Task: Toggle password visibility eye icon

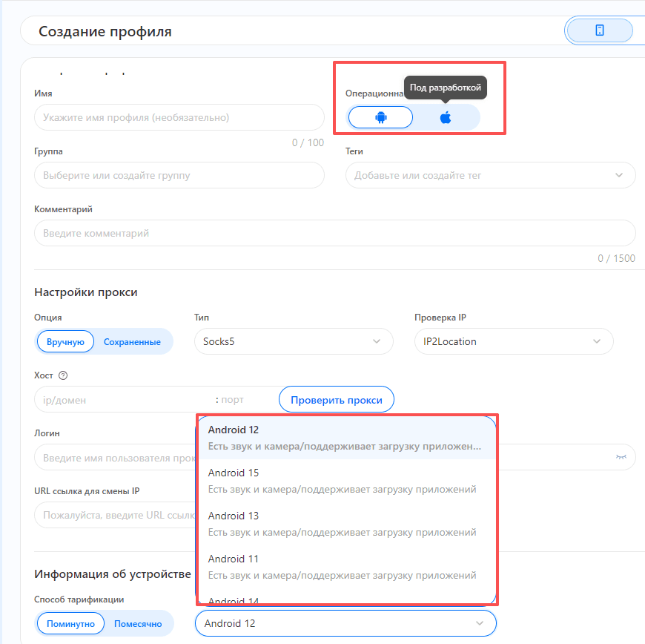Action: [621, 457]
